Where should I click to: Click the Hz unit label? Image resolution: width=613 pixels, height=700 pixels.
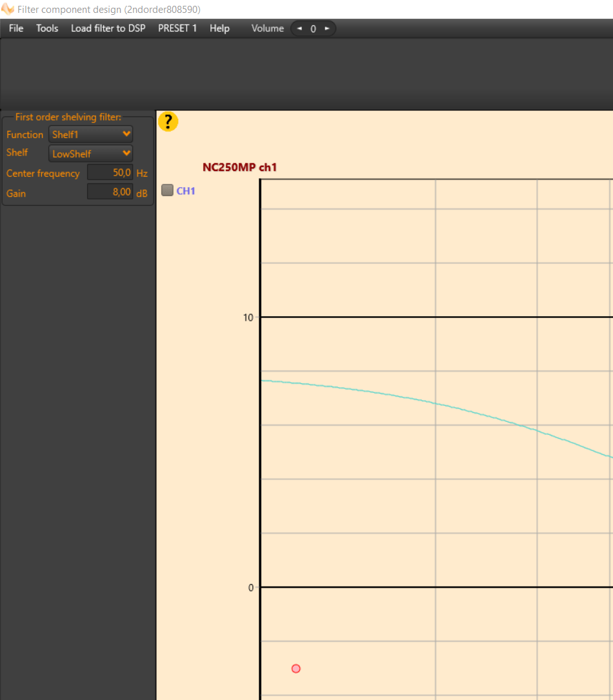[x=142, y=173]
